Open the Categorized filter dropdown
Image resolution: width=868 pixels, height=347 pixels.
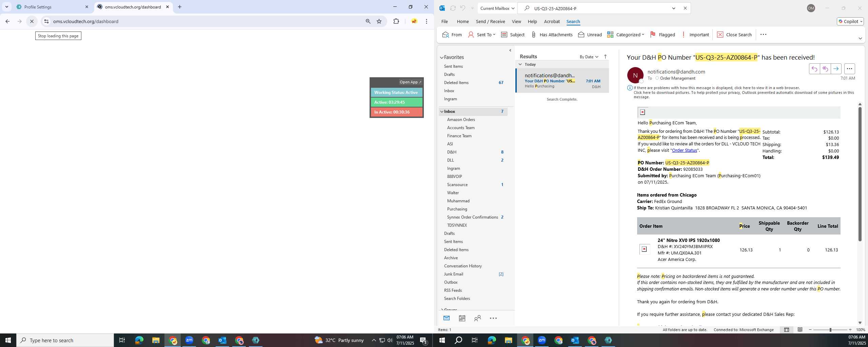pyautogui.click(x=626, y=35)
